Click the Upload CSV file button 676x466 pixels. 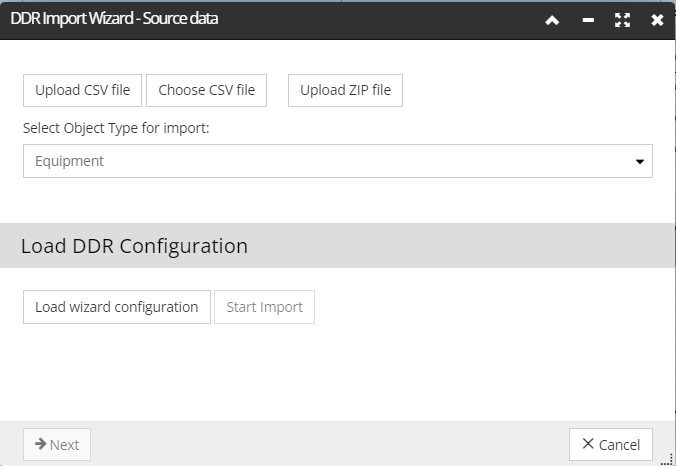click(82, 90)
